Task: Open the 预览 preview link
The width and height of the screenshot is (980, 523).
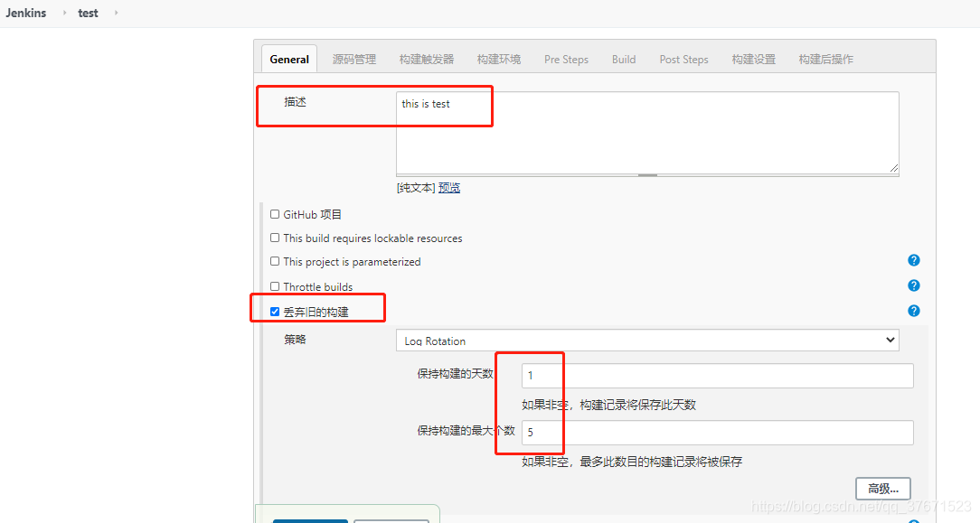Action: pyautogui.click(x=449, y=188)
